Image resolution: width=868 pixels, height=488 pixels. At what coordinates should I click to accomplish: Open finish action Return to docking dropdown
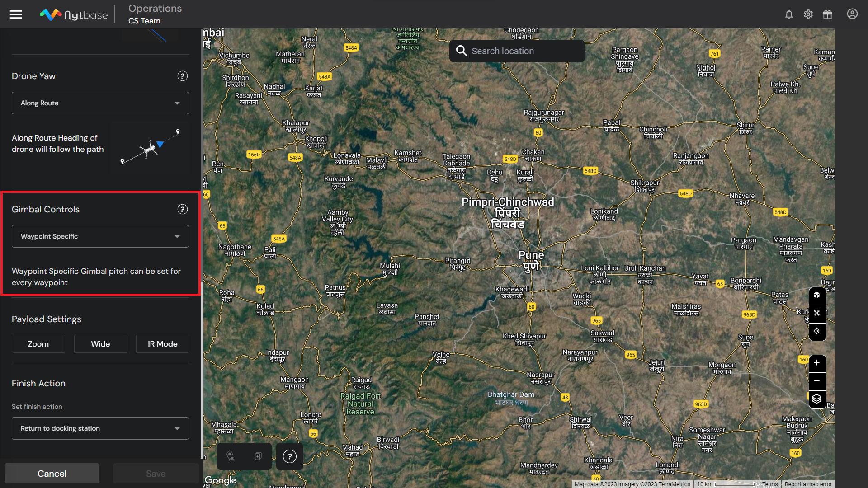[100, 428]
